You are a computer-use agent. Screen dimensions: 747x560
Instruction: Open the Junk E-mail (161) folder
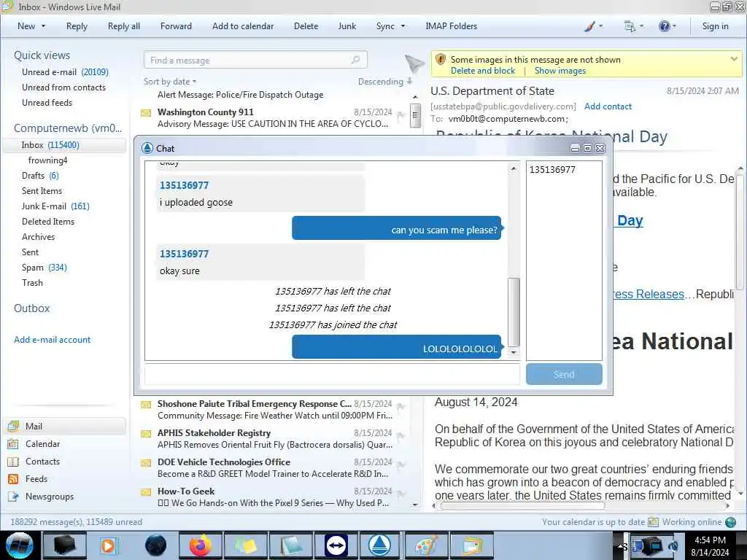coord(55,206)
